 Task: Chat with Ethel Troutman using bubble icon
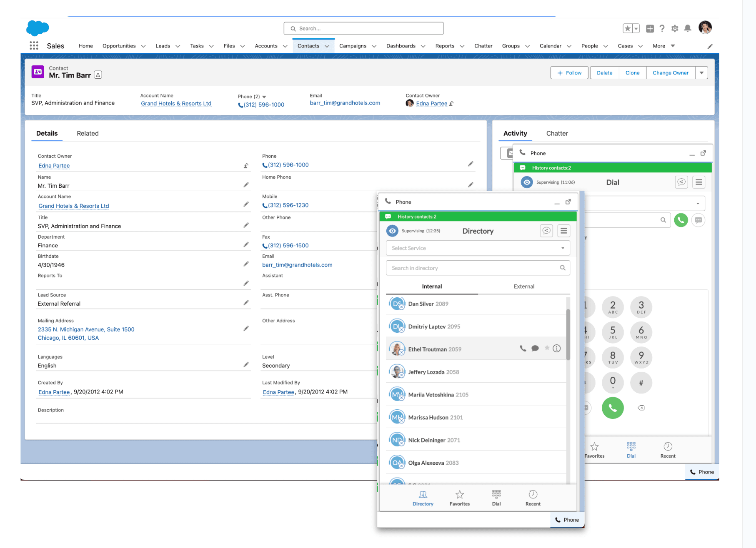point(535,349)
